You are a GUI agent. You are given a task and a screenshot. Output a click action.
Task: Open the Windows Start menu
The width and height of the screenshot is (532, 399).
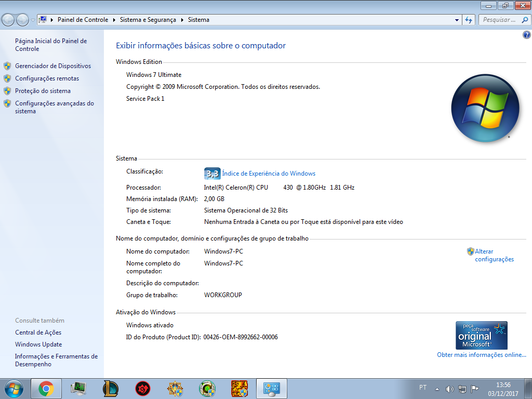[x=14, y=389]
